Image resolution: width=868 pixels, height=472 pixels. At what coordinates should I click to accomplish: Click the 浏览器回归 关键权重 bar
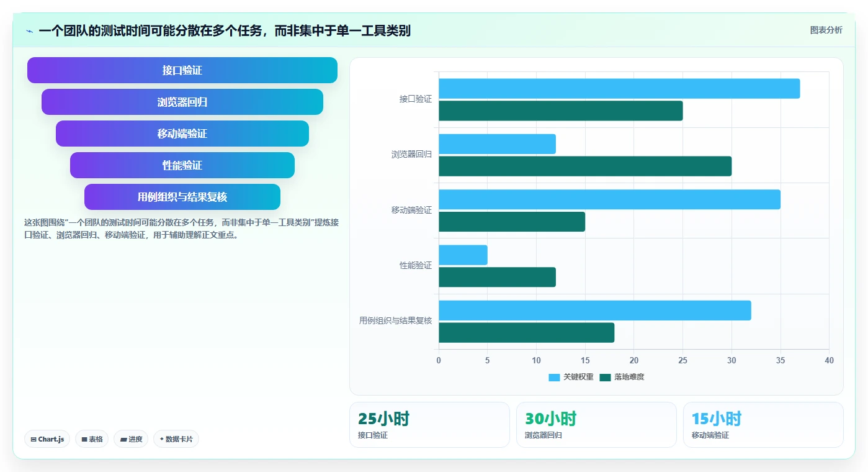(497, 144)
